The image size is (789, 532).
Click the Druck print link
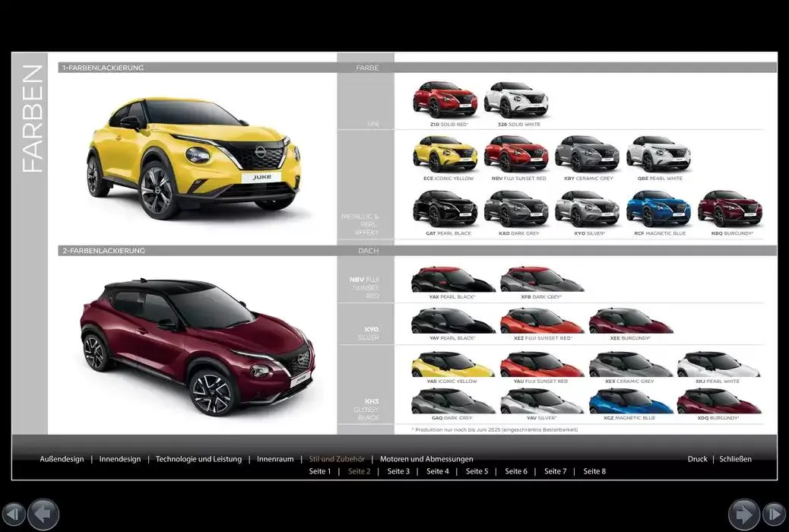[x=697, y=459]
